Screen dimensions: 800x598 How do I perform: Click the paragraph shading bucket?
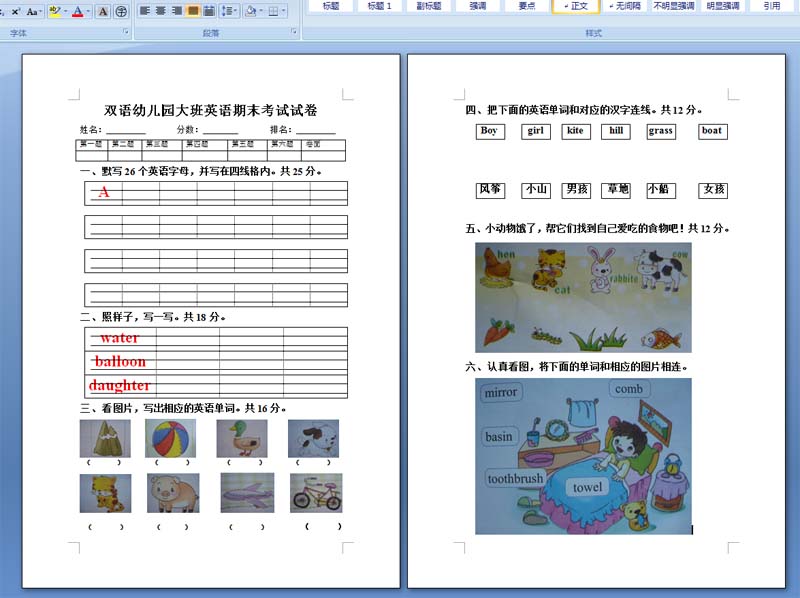coord(251,11)
